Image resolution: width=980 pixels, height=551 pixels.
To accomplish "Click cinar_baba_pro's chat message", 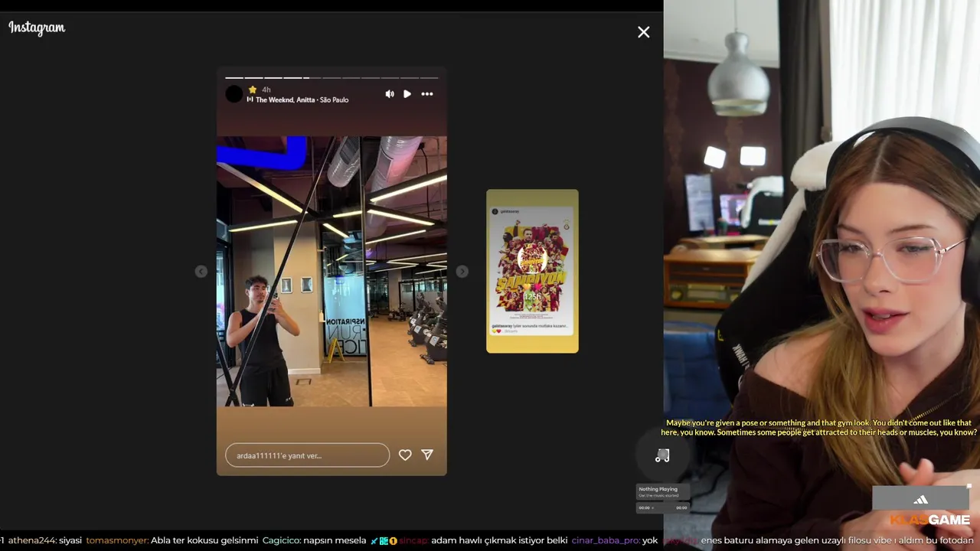I will pyautogui.click(x=615, y=540).
